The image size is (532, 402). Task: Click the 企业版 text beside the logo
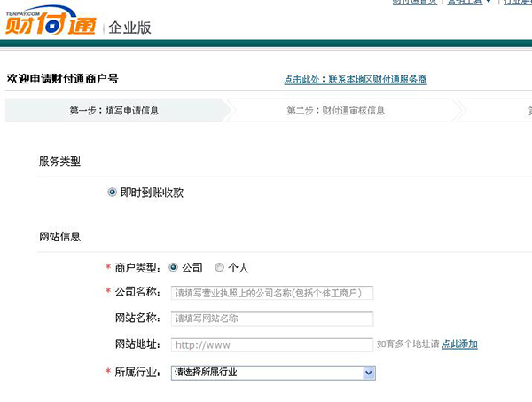coord(130,28)
